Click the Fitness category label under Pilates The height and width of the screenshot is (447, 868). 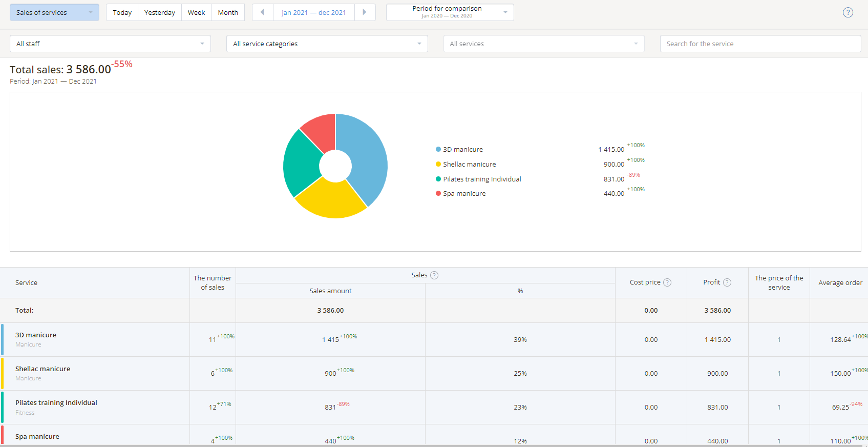coord(25,413)
